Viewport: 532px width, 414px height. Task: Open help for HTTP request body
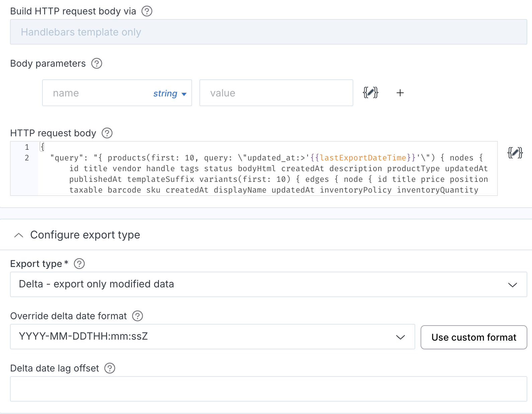coord(107,133)
